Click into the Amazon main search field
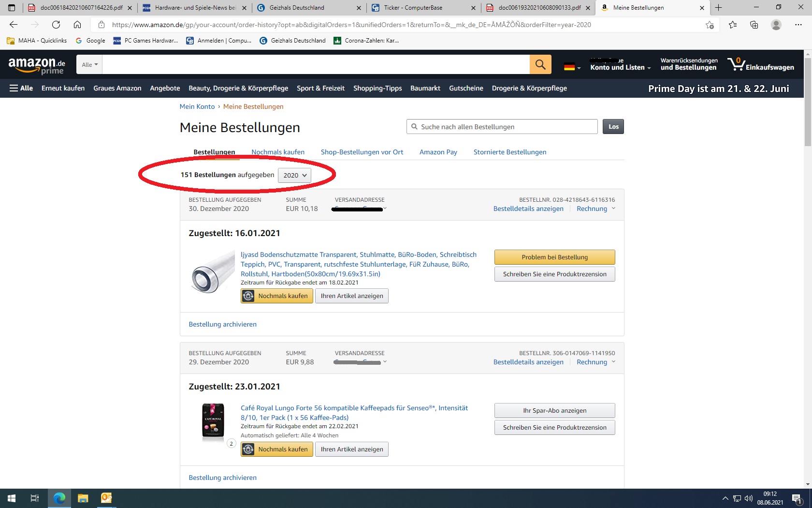Screen dimensions: 812x508 coord(316,64)
